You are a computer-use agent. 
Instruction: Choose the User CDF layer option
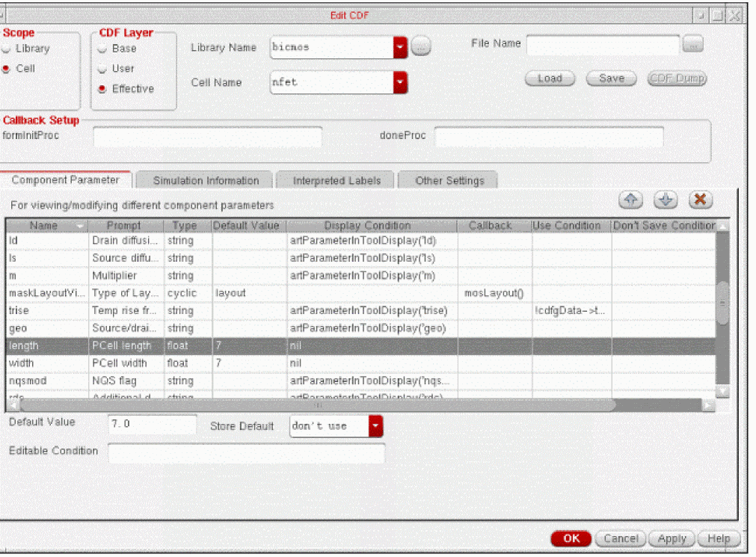pos(102,69)
